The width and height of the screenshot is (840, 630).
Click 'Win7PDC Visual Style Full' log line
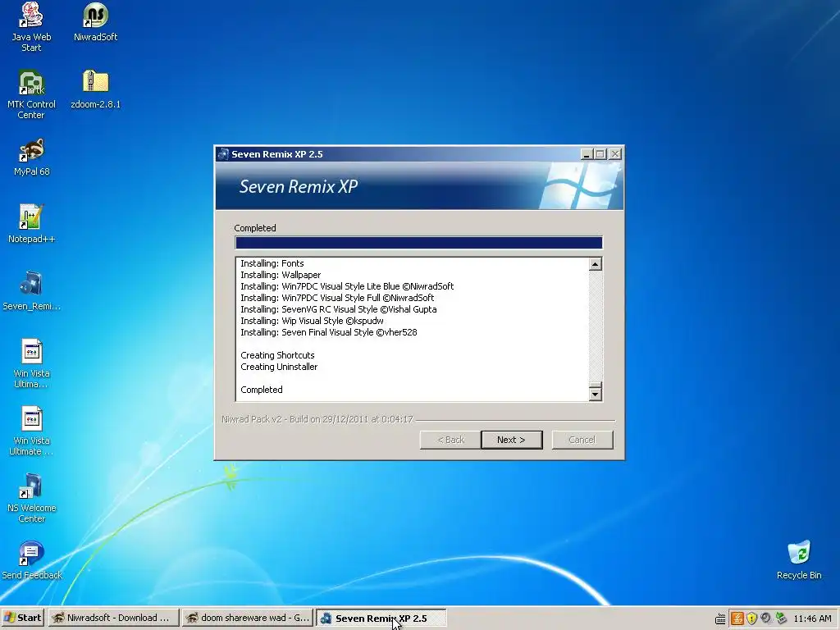337,298
